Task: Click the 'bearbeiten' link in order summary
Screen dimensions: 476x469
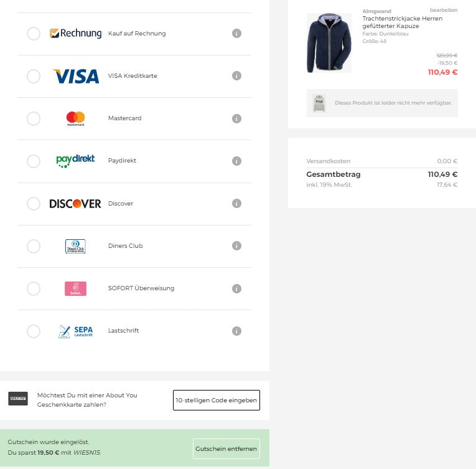Action: click(x=443, y=11)
